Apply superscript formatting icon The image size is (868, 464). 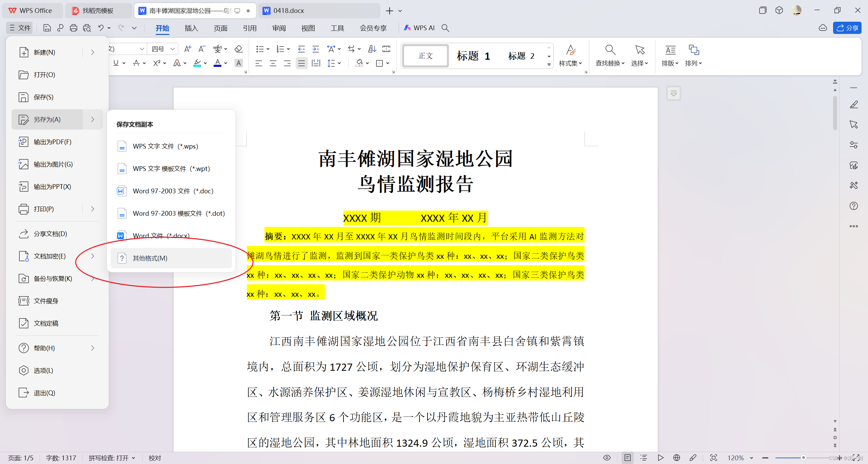(x=157, y=63)
